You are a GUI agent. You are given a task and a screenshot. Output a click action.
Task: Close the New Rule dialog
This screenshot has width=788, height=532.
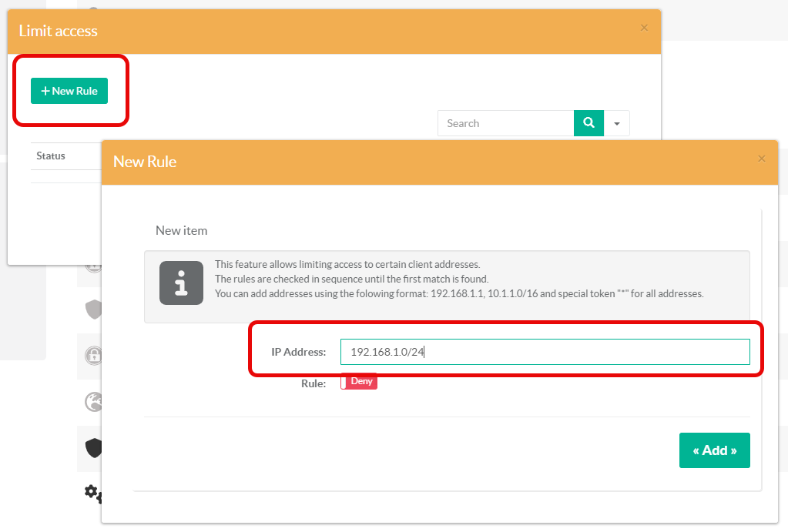click(x=762, y=159)
